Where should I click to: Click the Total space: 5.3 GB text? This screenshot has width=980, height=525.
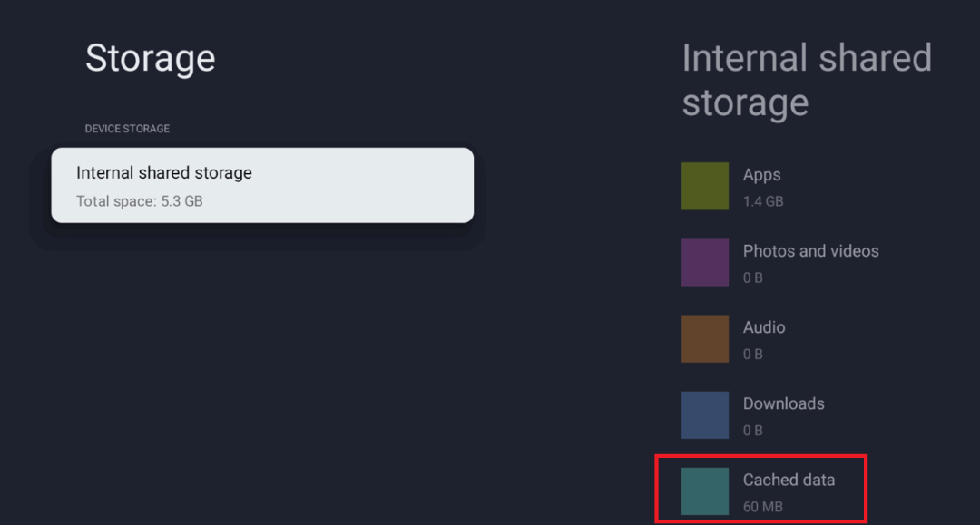pos(139,201)
